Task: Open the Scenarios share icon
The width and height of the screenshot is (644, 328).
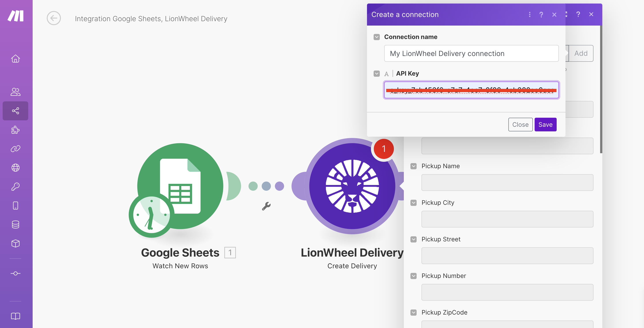Action: click(15, 111)
